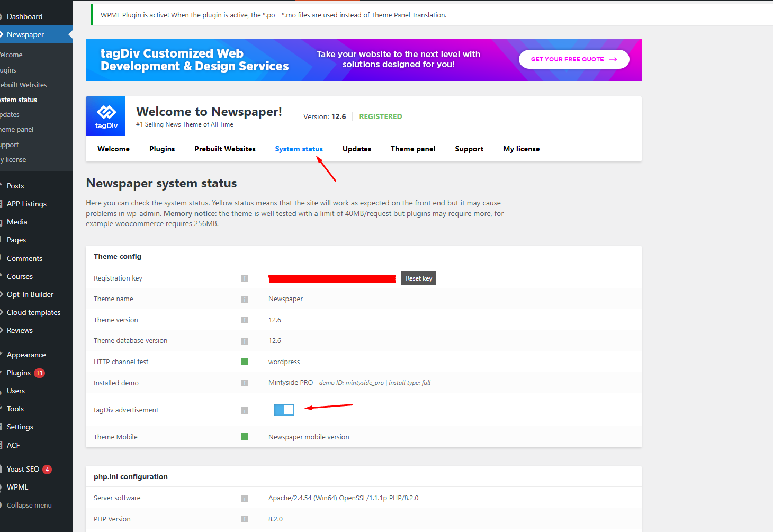Click the green status square for Theme Mobile
Viewport: 773px width, 532px height.
click(x=245, y=437)
